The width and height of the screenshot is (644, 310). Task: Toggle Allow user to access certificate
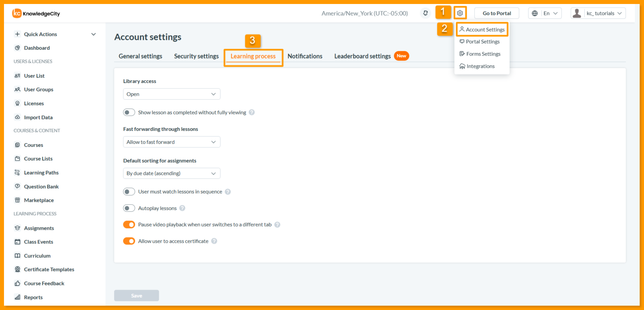(x=129, y=241)
